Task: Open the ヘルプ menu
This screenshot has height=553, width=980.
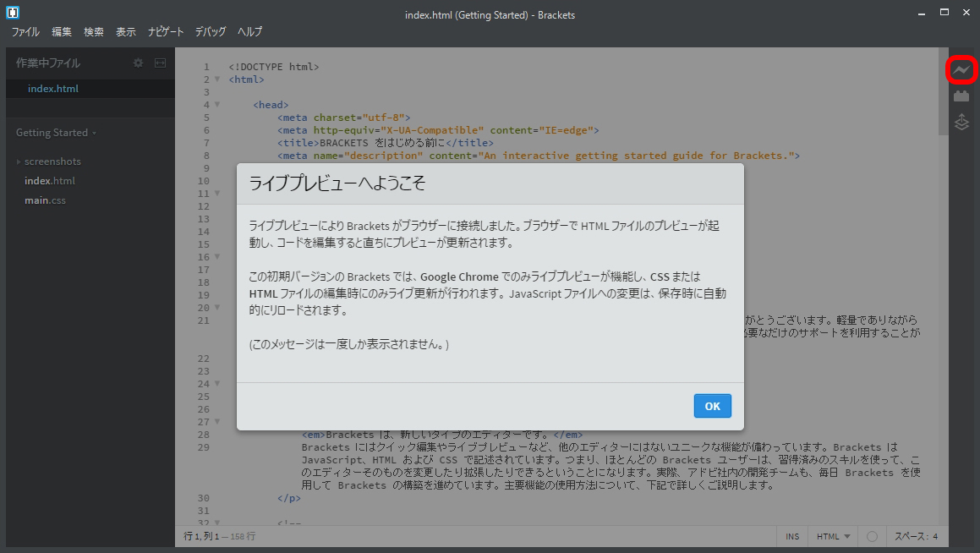Action: tap(249, 31)
